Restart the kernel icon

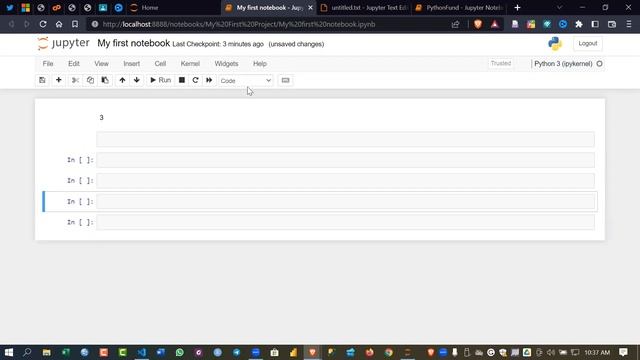pos(195,80)
